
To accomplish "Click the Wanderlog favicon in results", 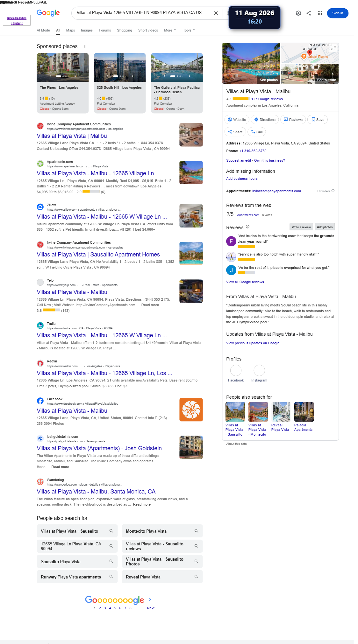I will (x=40, y=482).
